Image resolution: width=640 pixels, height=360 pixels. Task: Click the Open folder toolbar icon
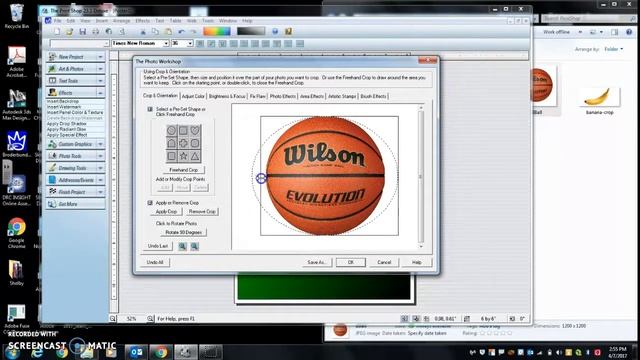click(x=69, y=31)
